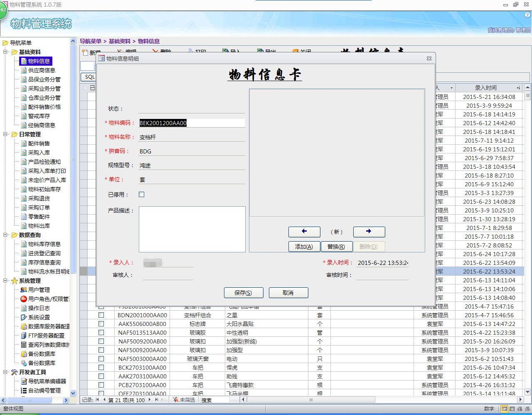Check the row checkbox for AAK5506000AB00
532x415 pixels.
point(101,324)
